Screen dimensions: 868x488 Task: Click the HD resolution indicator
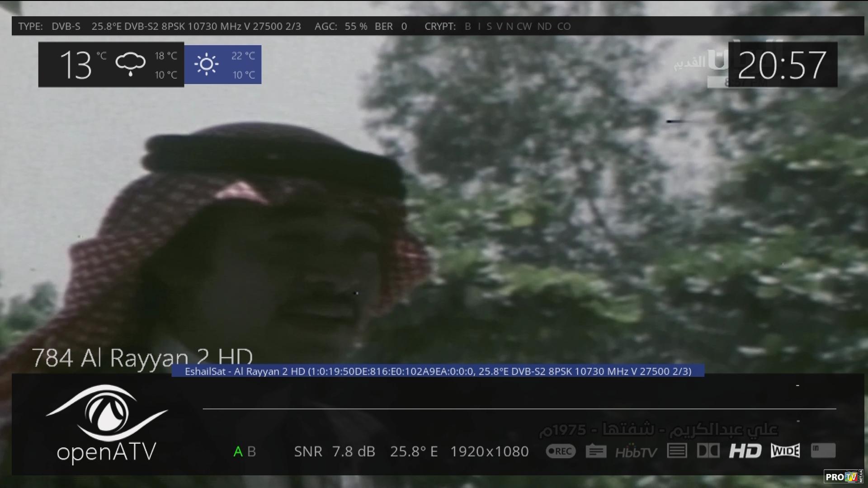coord(745,450)
